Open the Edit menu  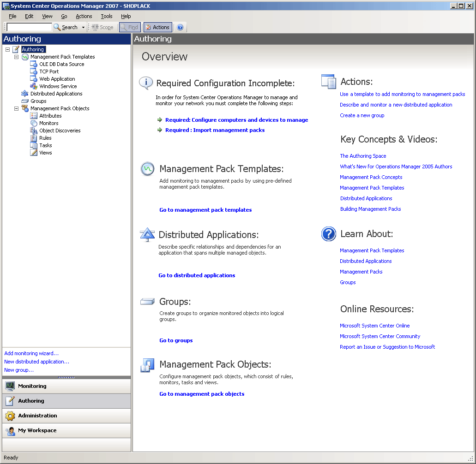point(29,16)
